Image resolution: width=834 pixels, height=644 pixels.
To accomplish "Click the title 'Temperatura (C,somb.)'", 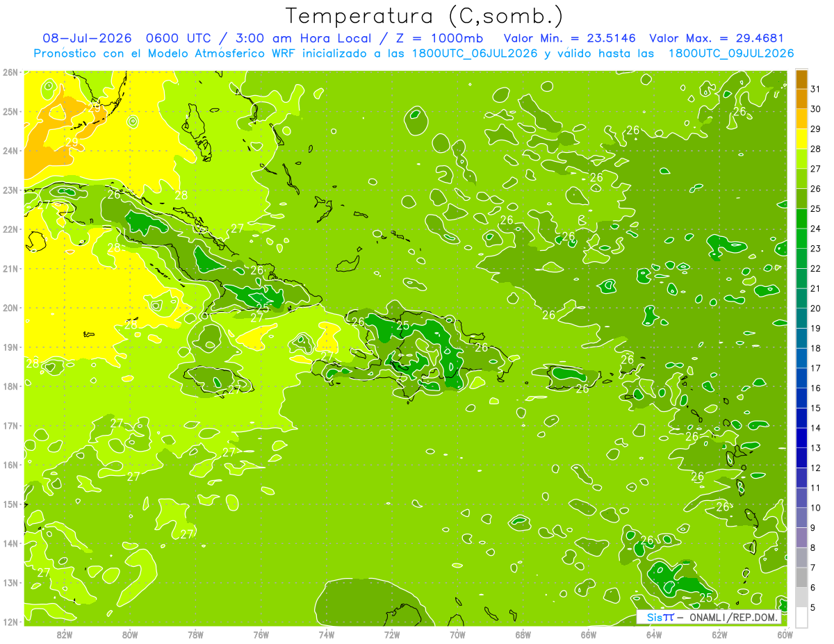I will click(424, 17).
